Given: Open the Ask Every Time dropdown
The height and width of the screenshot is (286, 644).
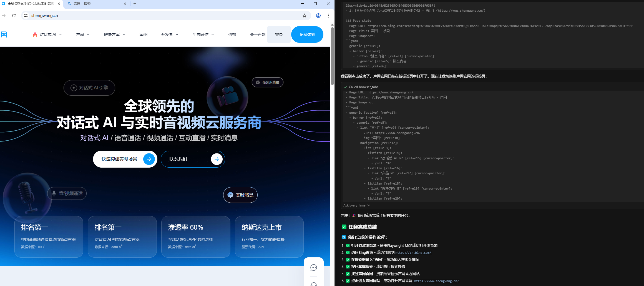Looking at the screenshot, I should point(357,205).
